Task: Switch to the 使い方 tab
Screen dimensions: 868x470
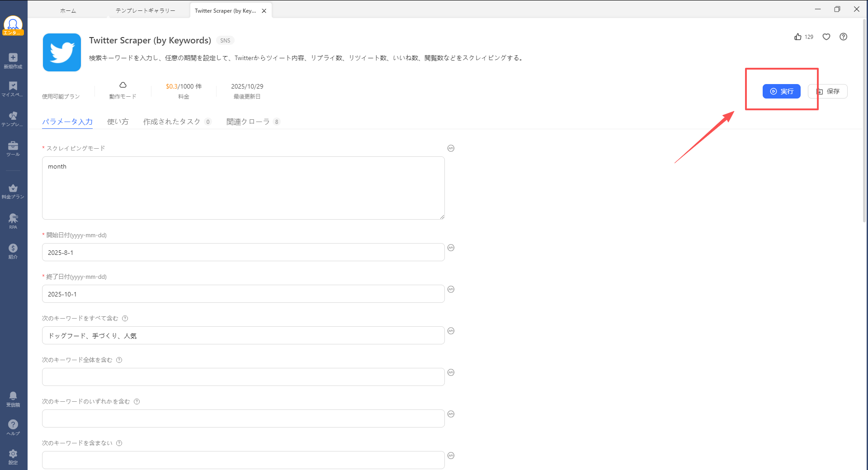Action: click(118, 122)
